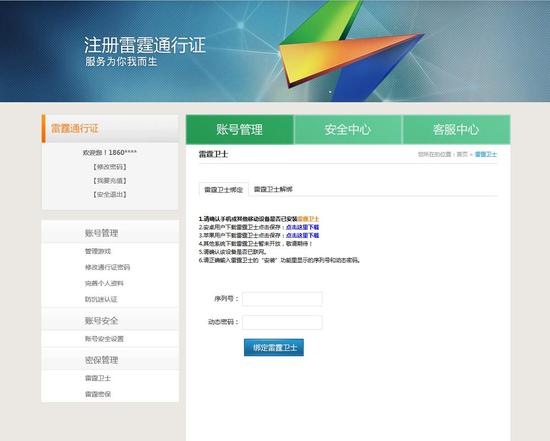Click the 【修改密码】 link
Screen dimensions: 550x441
click(109, 167)
